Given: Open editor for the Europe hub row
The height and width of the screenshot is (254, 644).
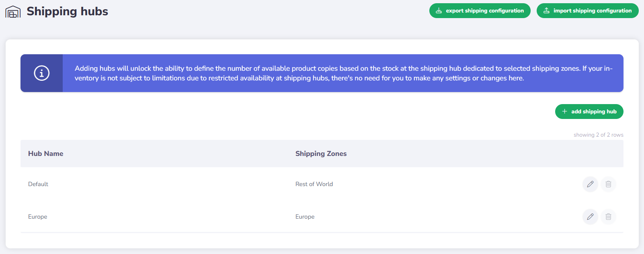Looking at the screenshot, I should tap(590, 217).
